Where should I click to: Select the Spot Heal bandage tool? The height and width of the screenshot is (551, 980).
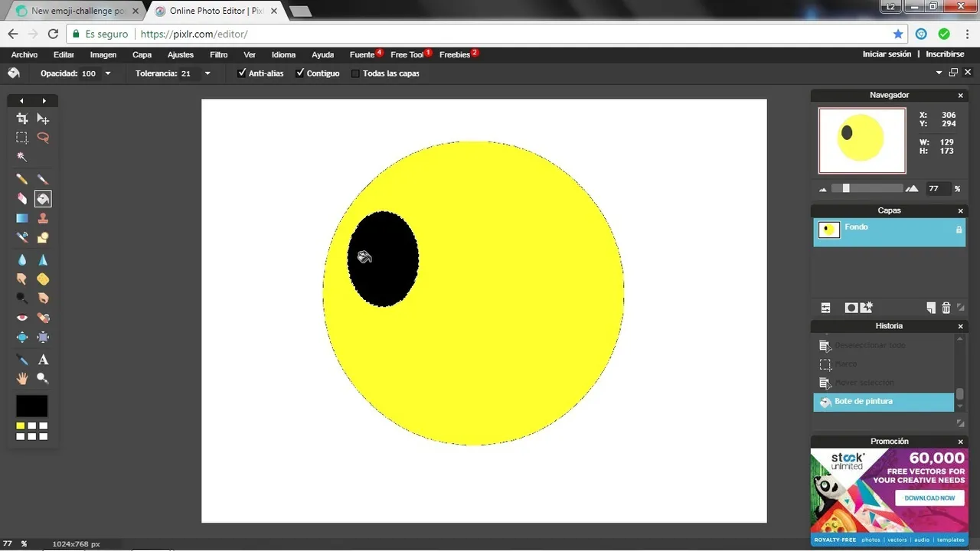coord(43,318)
